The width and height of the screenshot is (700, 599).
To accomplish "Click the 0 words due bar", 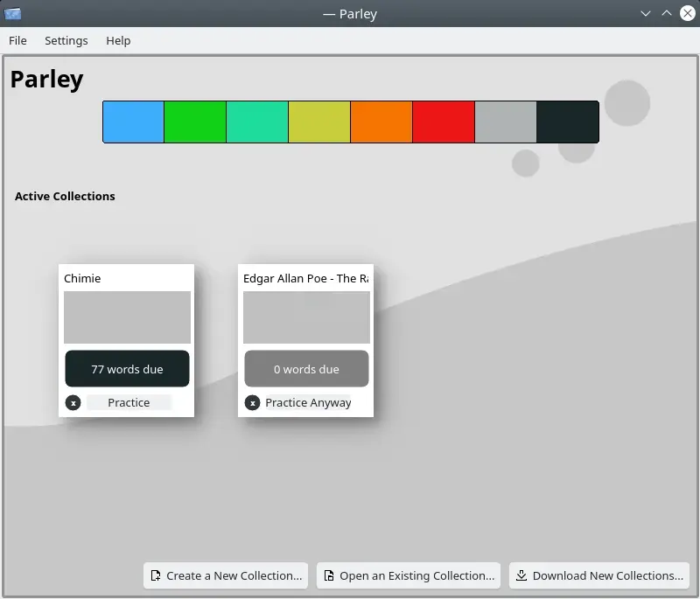I will pyautogui.click(x=307, y=369).
